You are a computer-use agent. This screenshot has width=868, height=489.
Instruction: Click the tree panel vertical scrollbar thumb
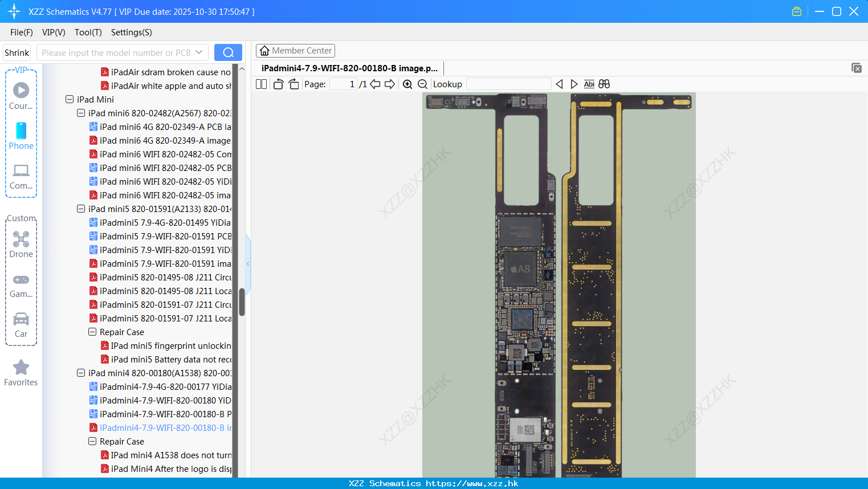242,302
